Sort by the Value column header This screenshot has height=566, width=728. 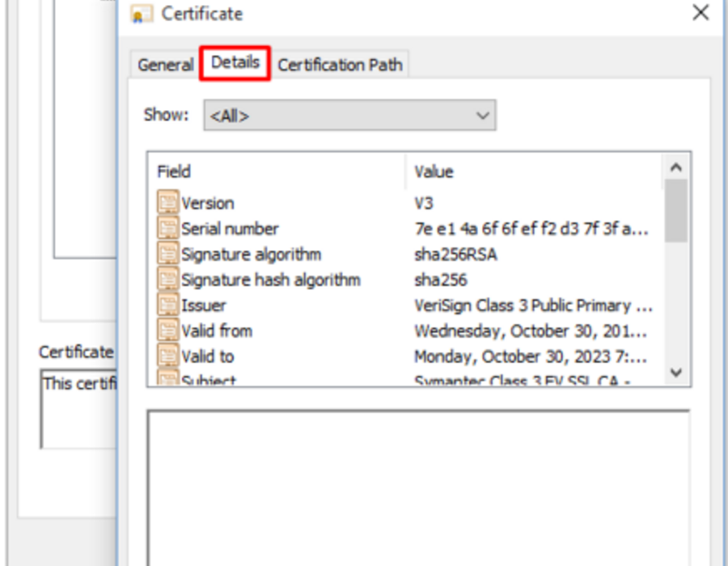(x=534, y=171)
